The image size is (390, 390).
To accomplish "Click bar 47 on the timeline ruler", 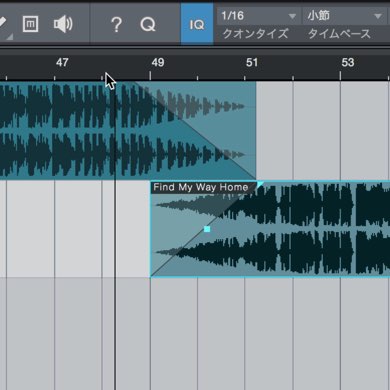I will tap(62, 62).
